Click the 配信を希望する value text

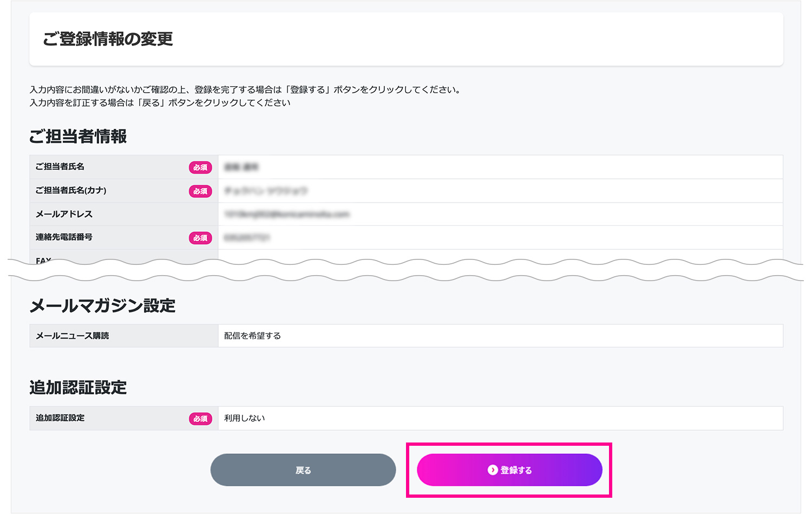pos(252,336)
